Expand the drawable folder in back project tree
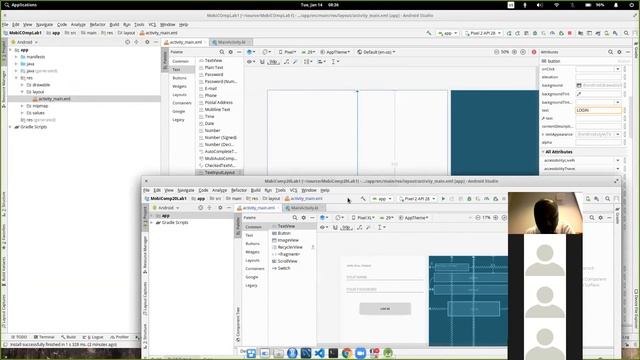Image resolution: width=640 pixels, height=360 pixels. [22, 85]
